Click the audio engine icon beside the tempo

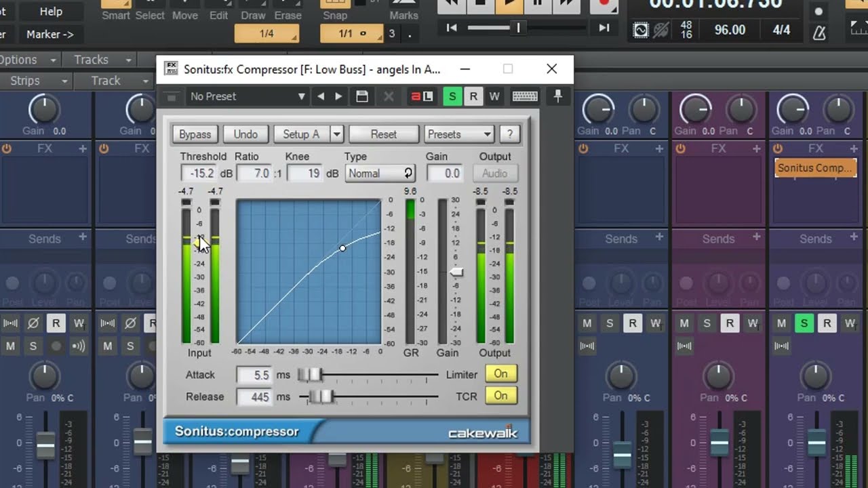point(640,30)
